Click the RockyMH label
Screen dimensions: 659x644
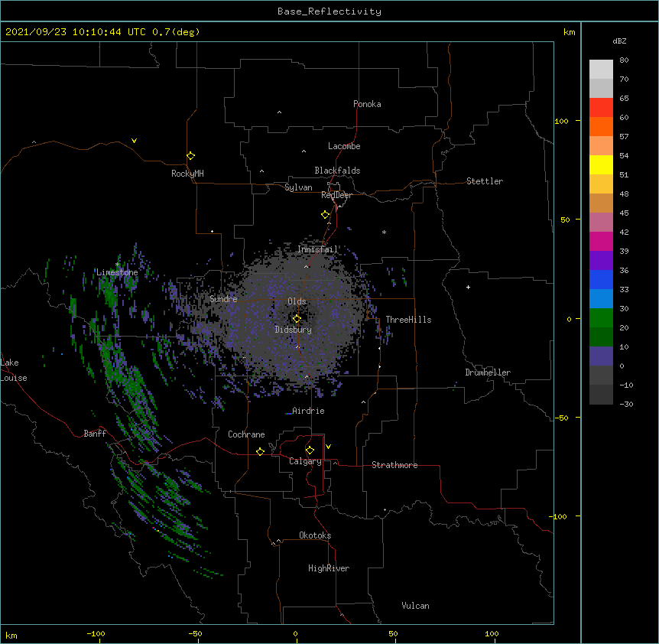[187, 174]
